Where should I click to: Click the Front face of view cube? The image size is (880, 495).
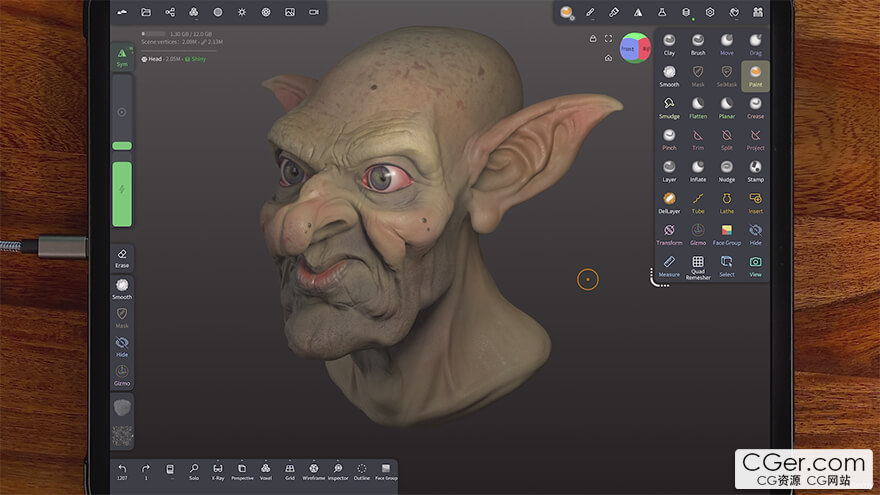pyautogui.click(x=628, y=48)
